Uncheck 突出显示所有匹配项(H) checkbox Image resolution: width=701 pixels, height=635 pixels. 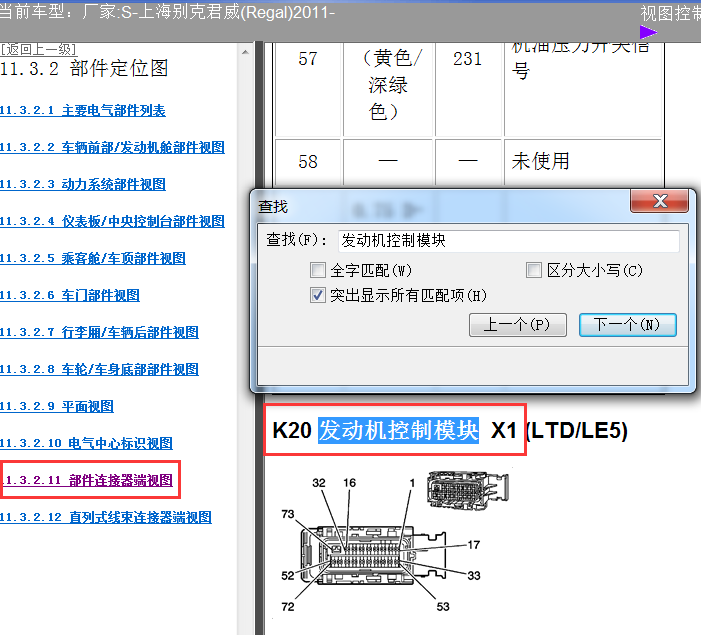click(318, 295)
